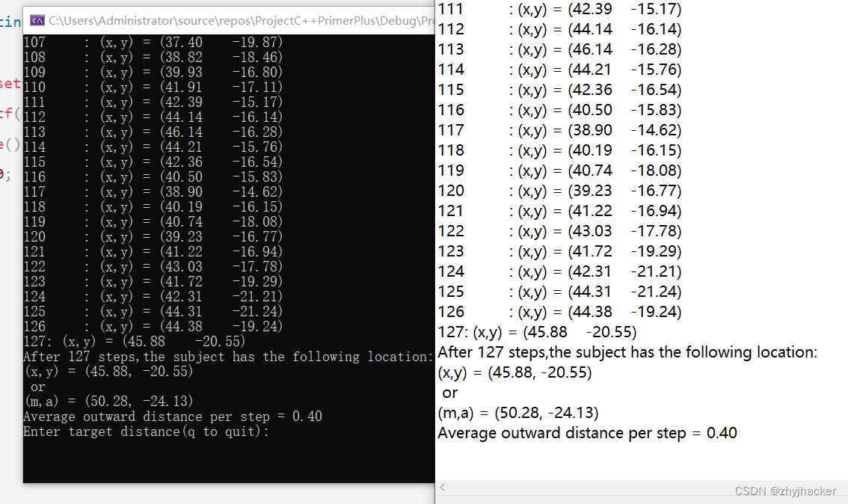Select console line 121 with 41.22
The height and width of the screenshot is (504, 848).
point(153,251)
